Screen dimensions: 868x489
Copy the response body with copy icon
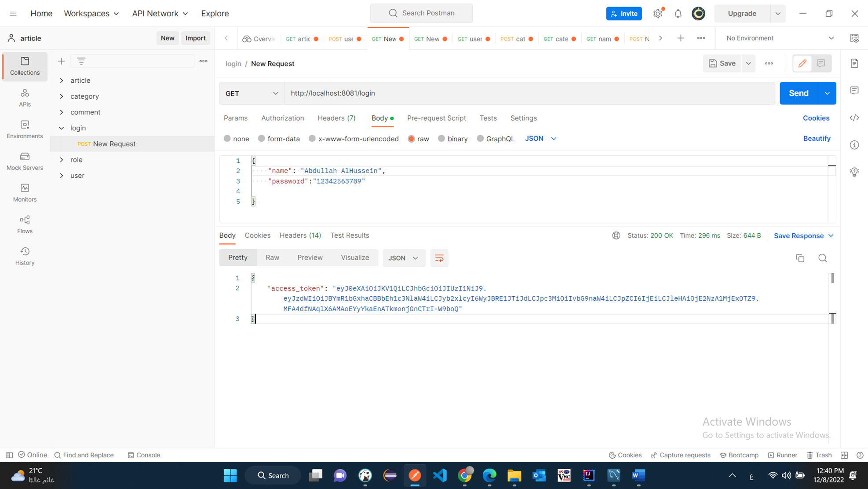pos(800,258)
